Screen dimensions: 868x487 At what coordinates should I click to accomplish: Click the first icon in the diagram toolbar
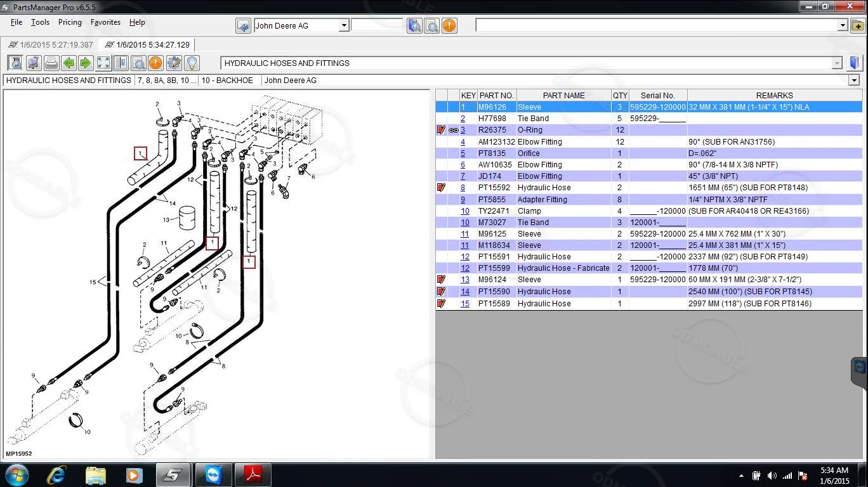(16, 63)
